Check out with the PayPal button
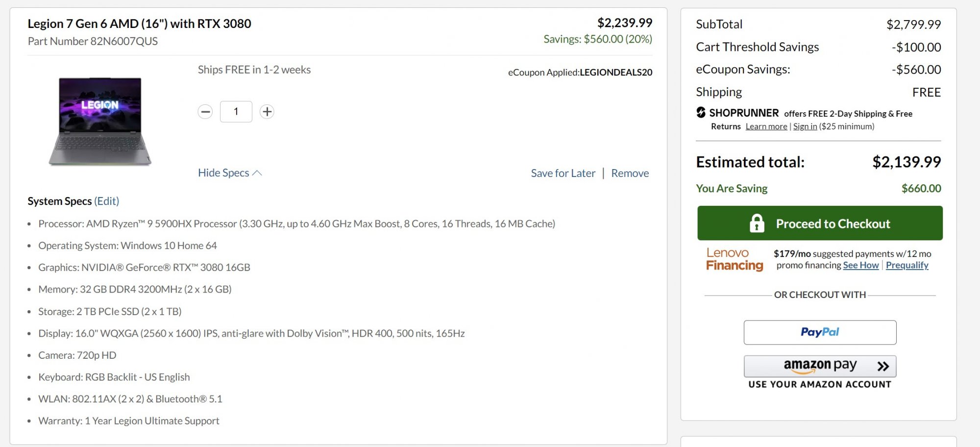 [x=820, y=332]
